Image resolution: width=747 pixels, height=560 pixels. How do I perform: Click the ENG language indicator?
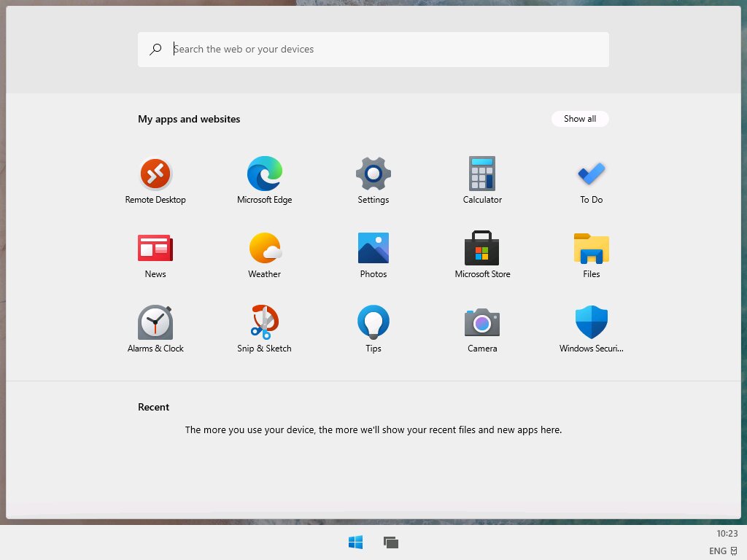718,551
